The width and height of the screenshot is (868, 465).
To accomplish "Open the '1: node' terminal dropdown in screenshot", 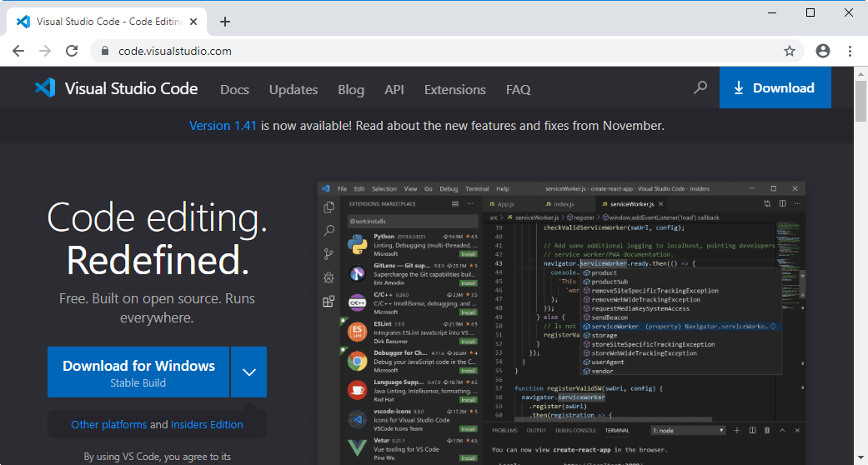I will (688, 431).
